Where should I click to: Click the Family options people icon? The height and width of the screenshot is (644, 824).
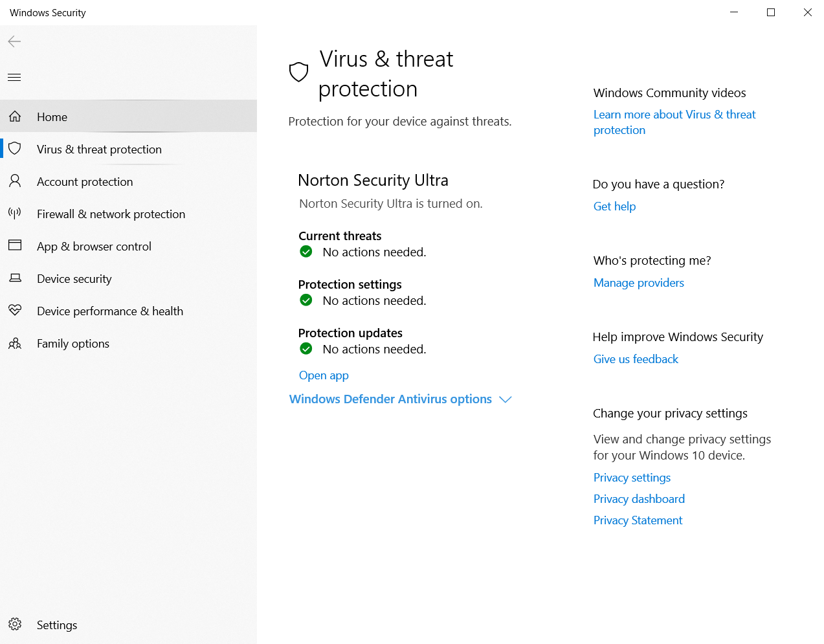[x=15, y=343]
